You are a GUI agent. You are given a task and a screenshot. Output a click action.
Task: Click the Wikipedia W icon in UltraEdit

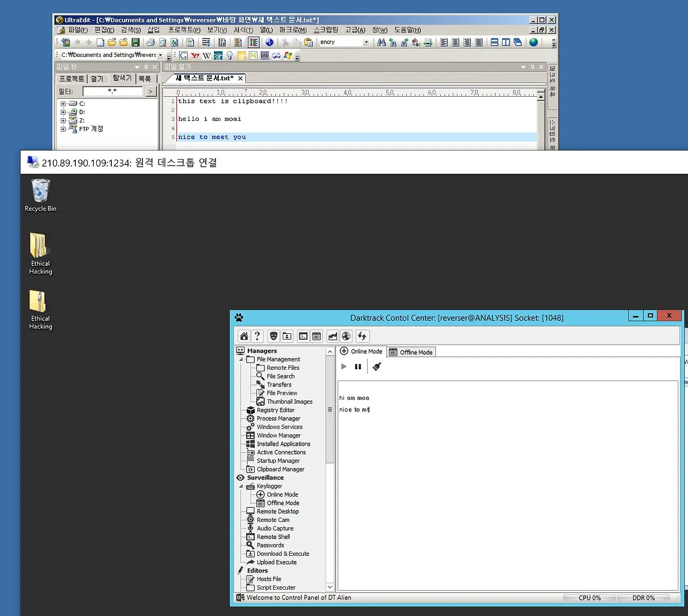(x=207, y=55)
